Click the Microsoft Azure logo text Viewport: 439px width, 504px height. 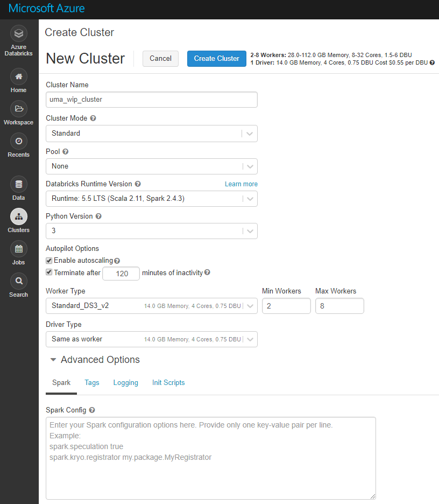tap(47, 8)
